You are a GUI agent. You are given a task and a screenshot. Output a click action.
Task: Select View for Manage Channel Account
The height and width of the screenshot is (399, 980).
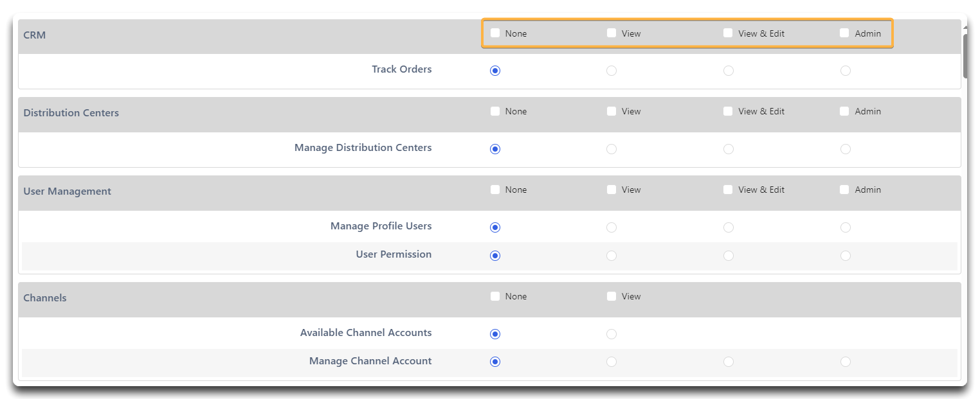pos(612,362)
